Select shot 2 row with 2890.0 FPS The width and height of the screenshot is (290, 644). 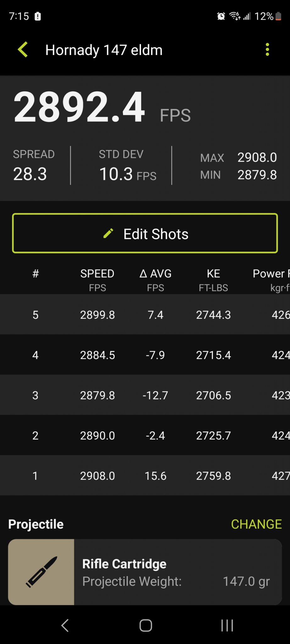[x=145, y=435]
